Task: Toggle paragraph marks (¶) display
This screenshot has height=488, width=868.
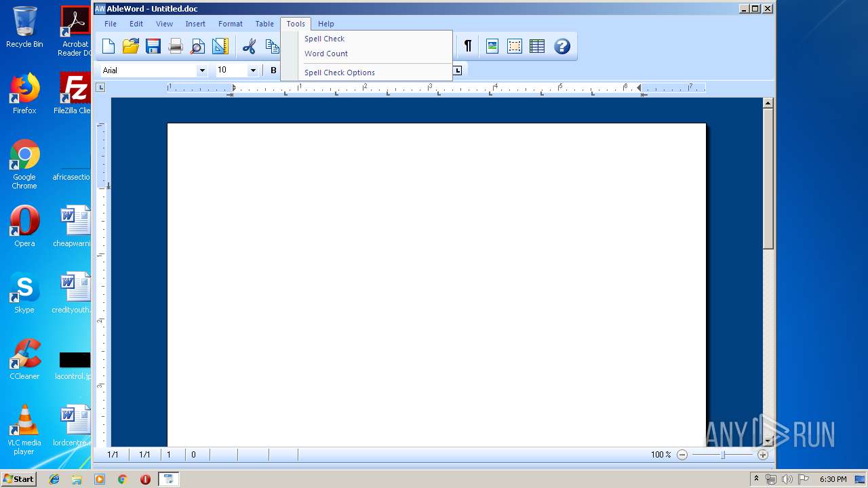Action: (468, 46)
